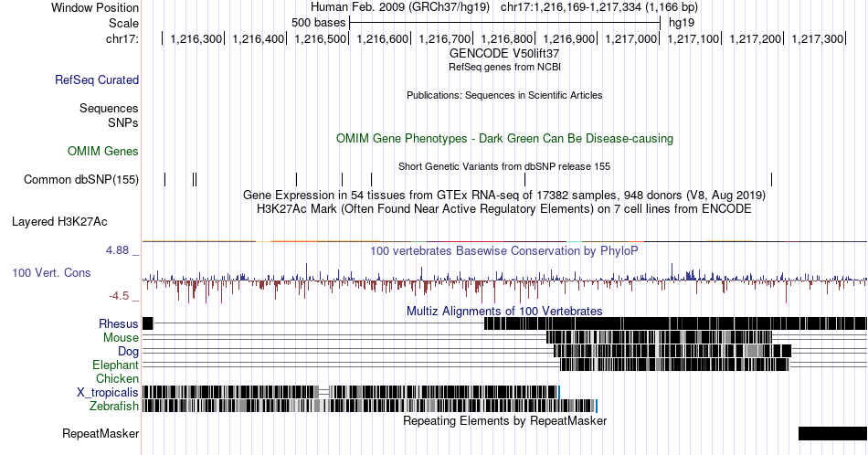Select the Rhesus species label
The height and width of the screenshot is (455, 868).
[x=119, y=323]
